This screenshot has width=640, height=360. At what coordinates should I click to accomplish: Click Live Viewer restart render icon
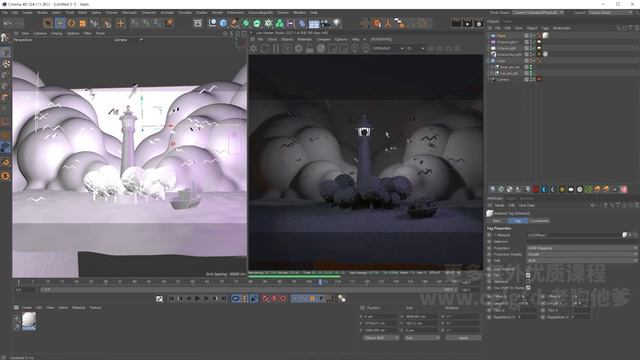click(264, 49)
